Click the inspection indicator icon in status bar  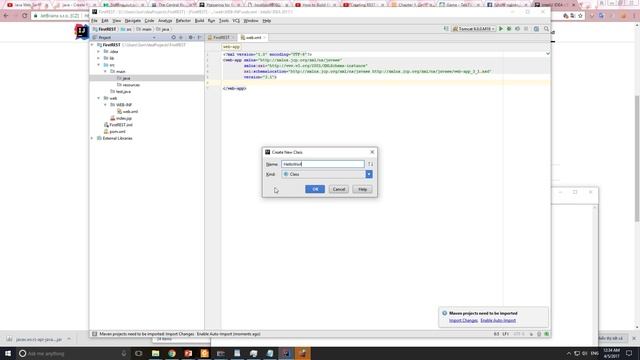click(x=539, y=334)
